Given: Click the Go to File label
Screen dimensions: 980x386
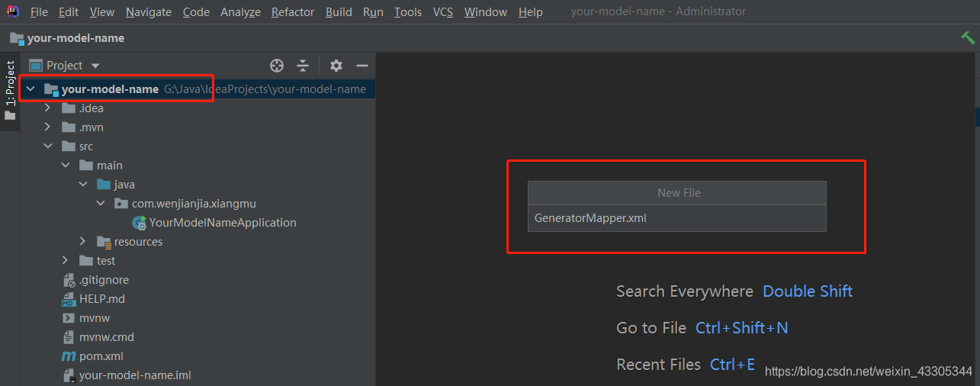Looking at the screenshot, I should pyautogui.click(x=651, y=328).
